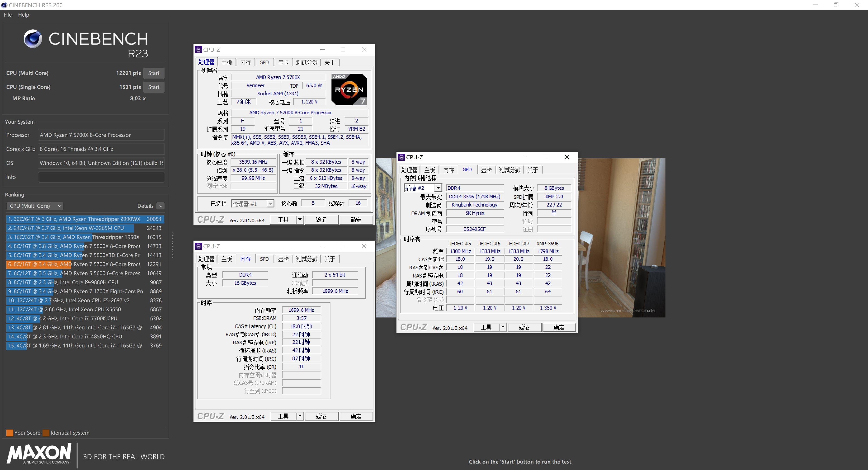Screen dimensions: 868x470
Task: Switch to the SPD tab in the top CPU-Z window
Action: 264,62
